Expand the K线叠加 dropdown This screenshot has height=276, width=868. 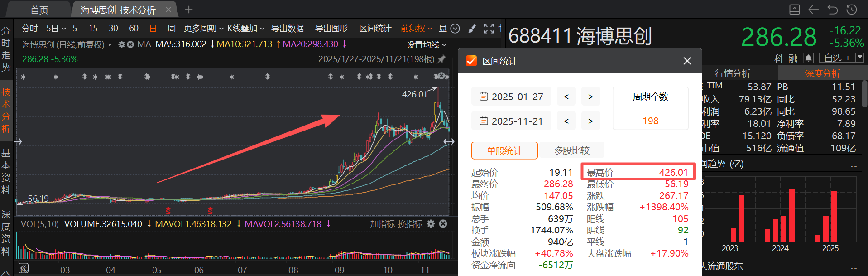245,29
